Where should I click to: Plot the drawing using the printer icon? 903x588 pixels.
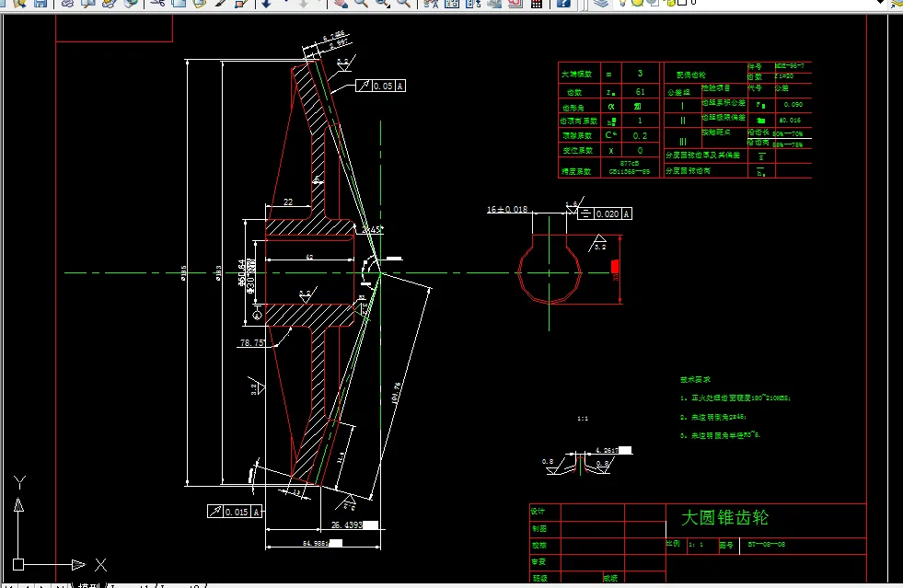click(x=67, y=3)
